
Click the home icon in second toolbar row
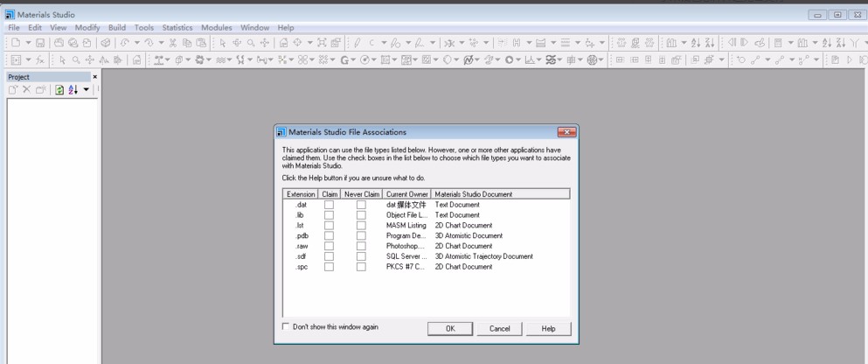tap(136, 59)
